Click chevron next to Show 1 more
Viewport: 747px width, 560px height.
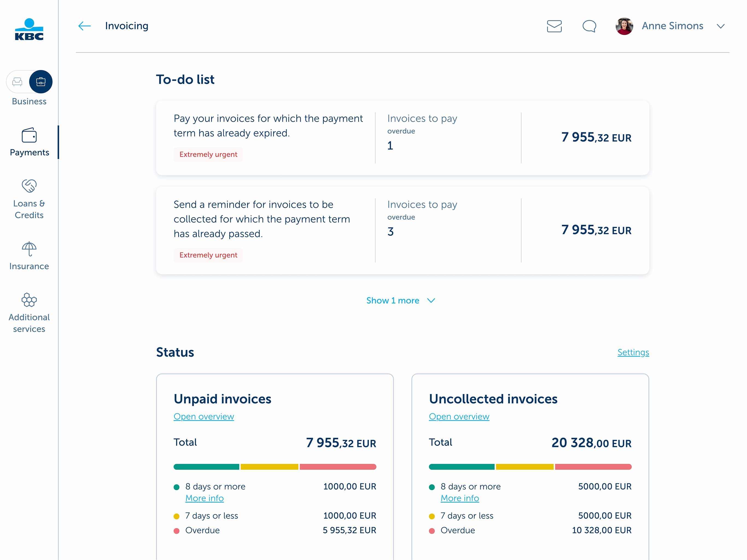(x=431, y=300)
